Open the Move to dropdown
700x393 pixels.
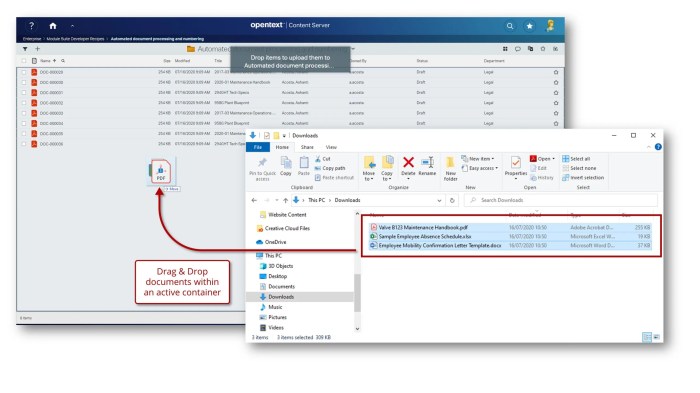pos(369,169)
